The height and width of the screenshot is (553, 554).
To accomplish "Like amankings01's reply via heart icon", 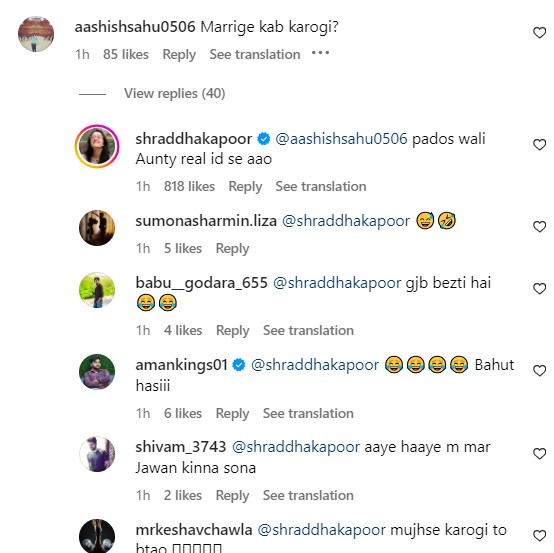I will click(539, 371).
